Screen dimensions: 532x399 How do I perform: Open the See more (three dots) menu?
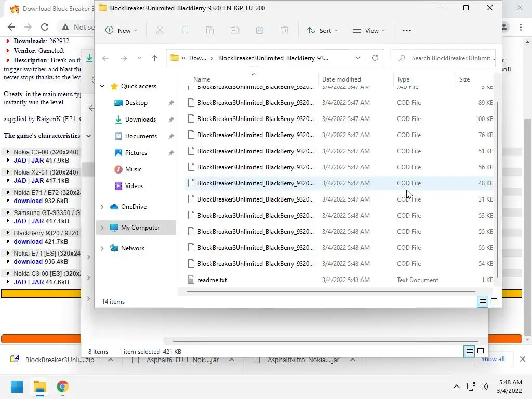406,31
